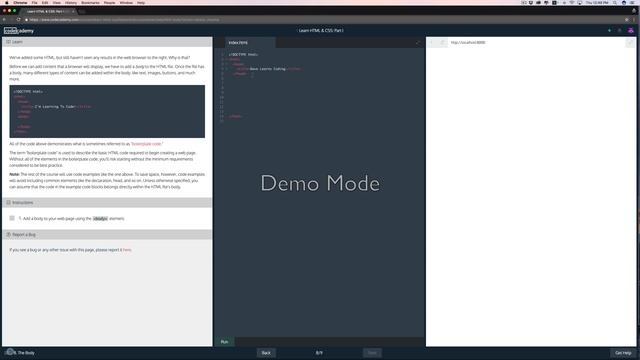This screenshot has width=640, height=360.
Task: Open the Help menu
Action: (x=141, y=3)
